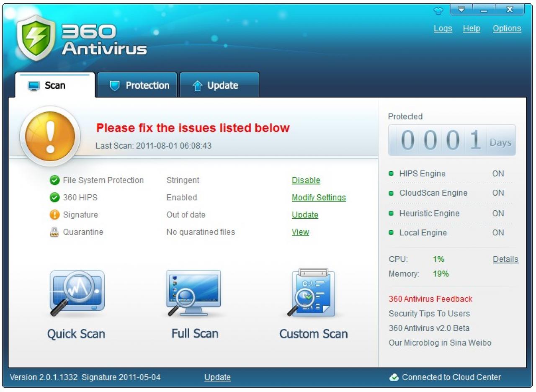The width and height of the screenshot is (536, 392).
Task: Minimize the 360 Antivirus window
Action: (x=484, y=9)
